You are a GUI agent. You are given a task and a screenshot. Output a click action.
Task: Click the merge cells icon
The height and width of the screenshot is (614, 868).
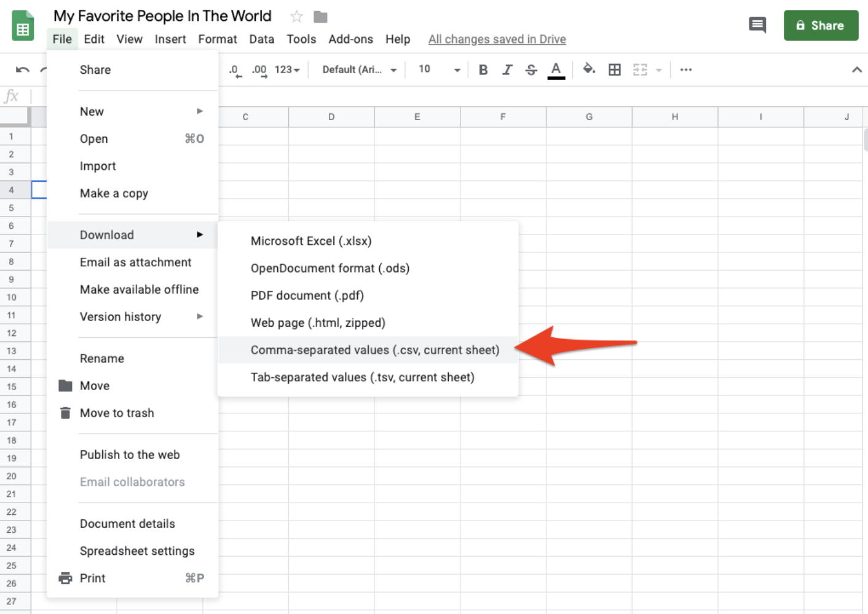pos(640,70)
